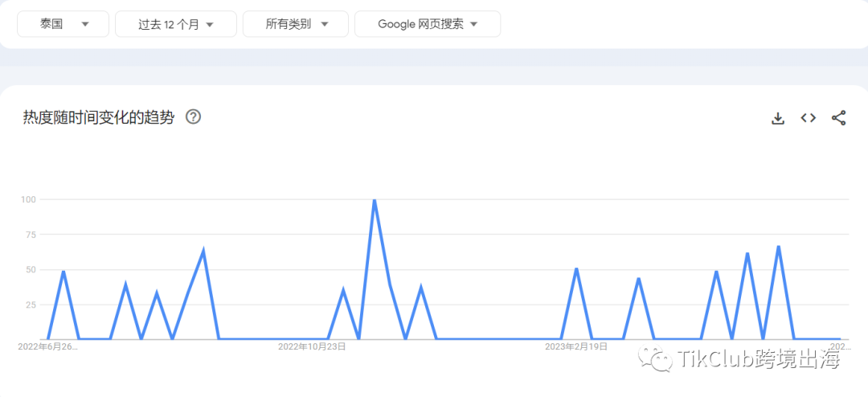Click the 热度随时间变化的趋势 heading
Image resolution: width=868 pixels, height=397 pixels.
tap(99, 117)
